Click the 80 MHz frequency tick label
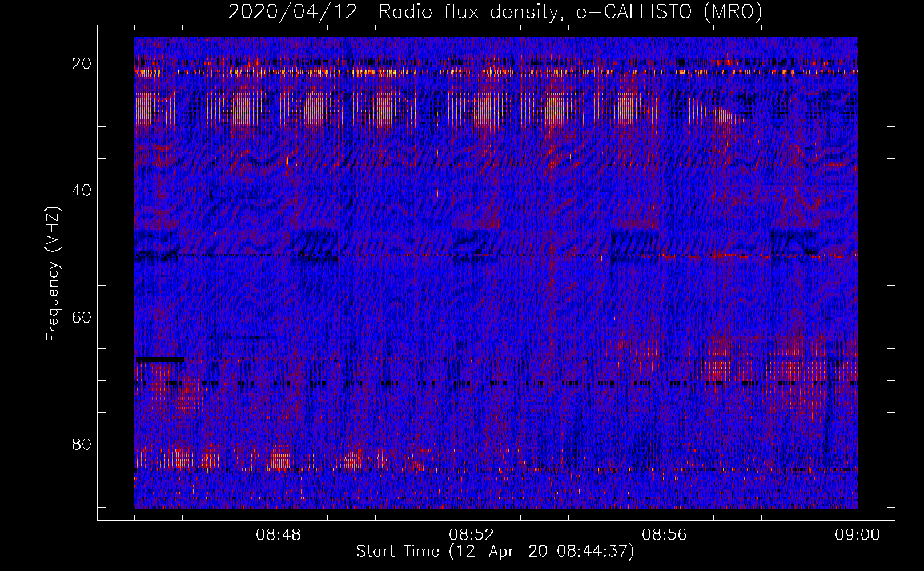The width and height of the screenshot is (924, 571). (82, 444)
